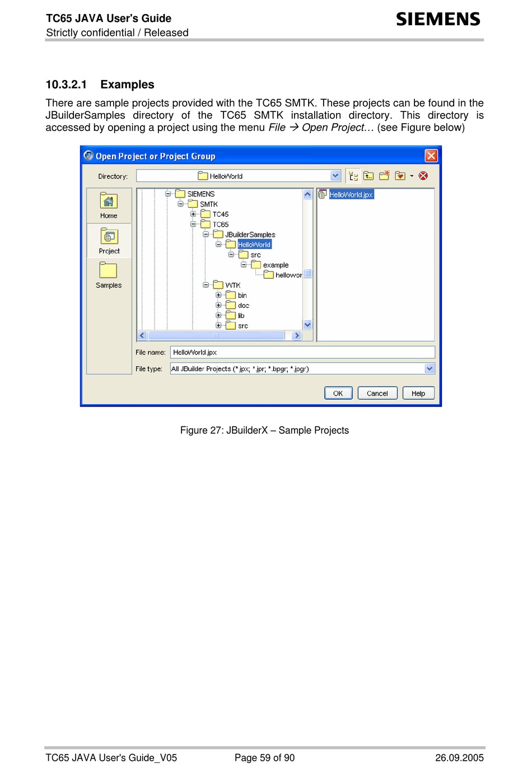Expand the bin folder node
Image resolution: width=532 pixels, height=772 pixels.
click(x=218, y=295)
